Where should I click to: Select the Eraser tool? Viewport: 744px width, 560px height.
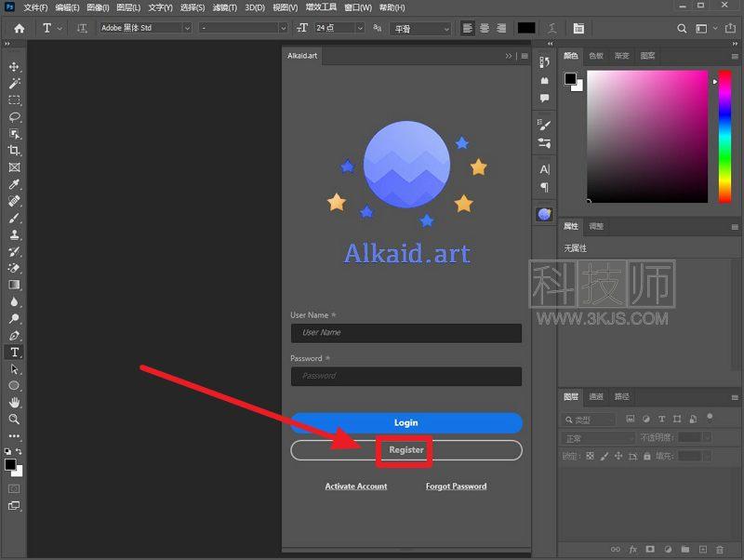pos(14,268)
